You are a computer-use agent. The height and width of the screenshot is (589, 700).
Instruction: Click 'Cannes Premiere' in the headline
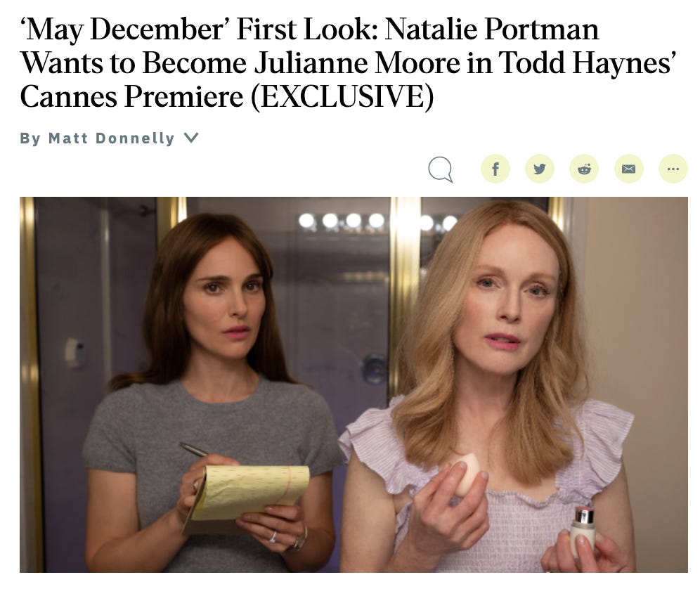[131, 96]
